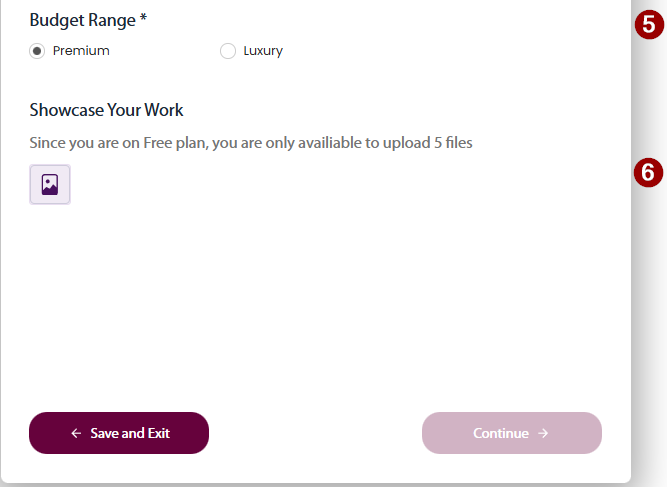Select the Luxury budget radio button

[227, 51]
